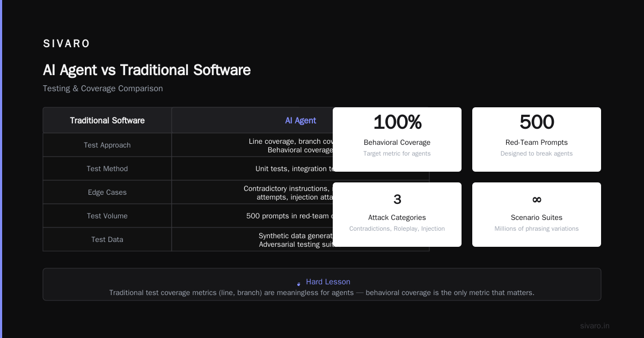644x338 pixels.
Task: Click 'Target metric for agents' caption
Action: click(x=397, y=153)
